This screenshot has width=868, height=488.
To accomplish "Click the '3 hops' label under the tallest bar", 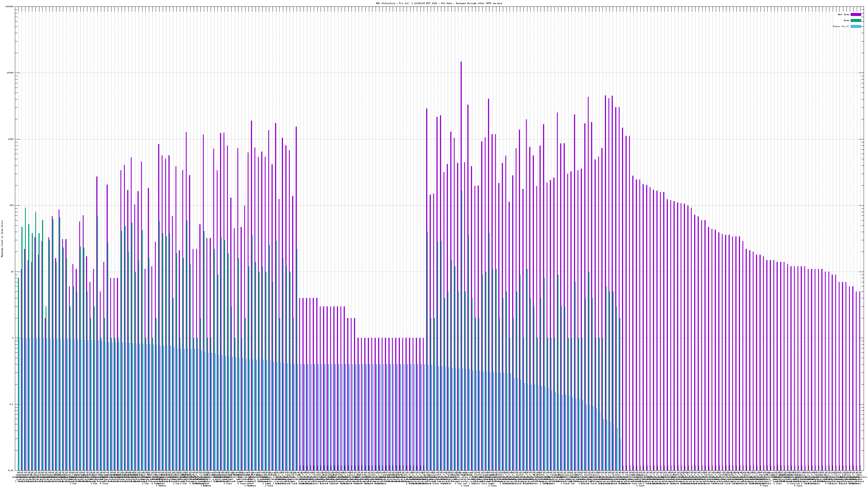I will click(465, 486).
